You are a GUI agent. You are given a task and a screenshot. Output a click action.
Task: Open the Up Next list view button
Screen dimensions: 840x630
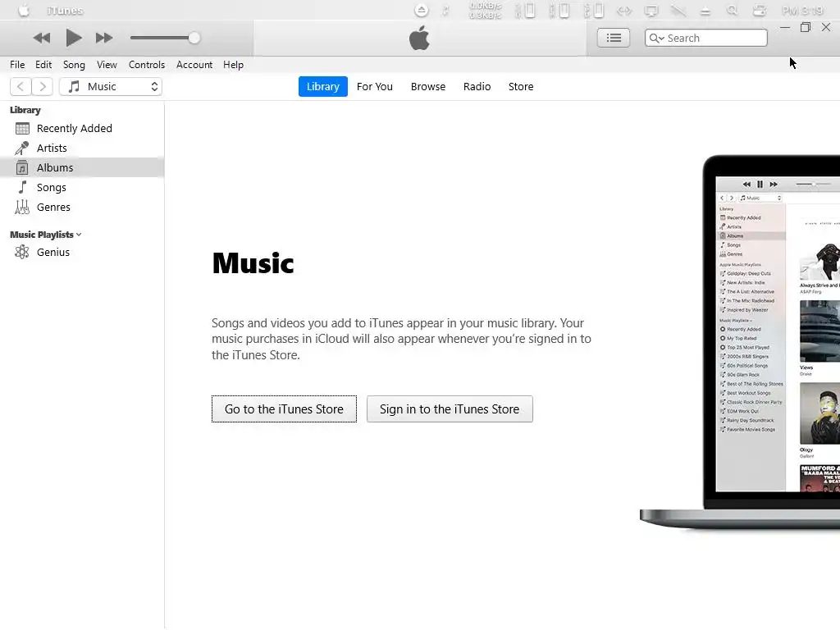[614, 38]
